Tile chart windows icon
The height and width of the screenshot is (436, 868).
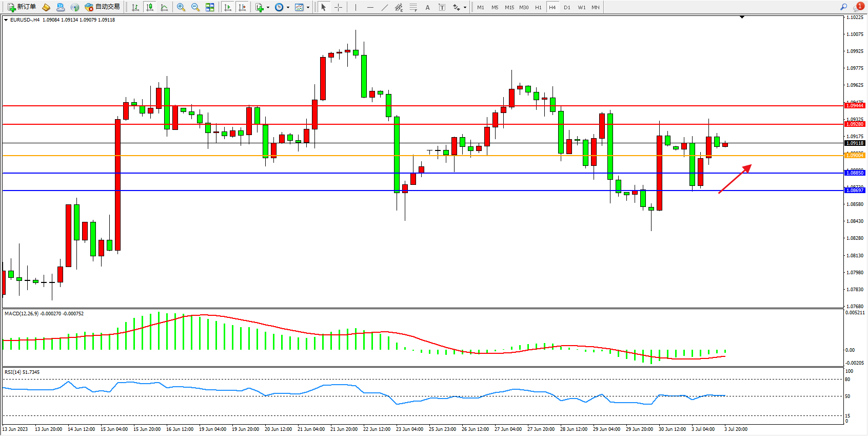[x=210, y=7]
